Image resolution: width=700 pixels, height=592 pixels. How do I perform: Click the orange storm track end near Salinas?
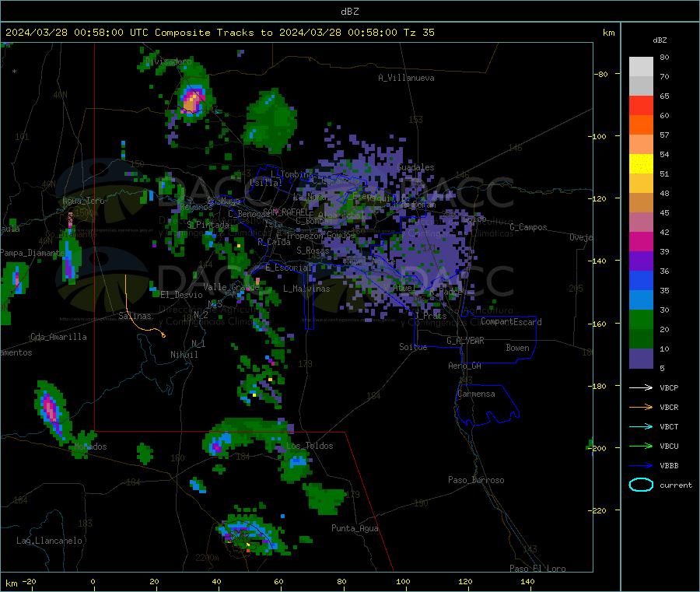point(163,335)
